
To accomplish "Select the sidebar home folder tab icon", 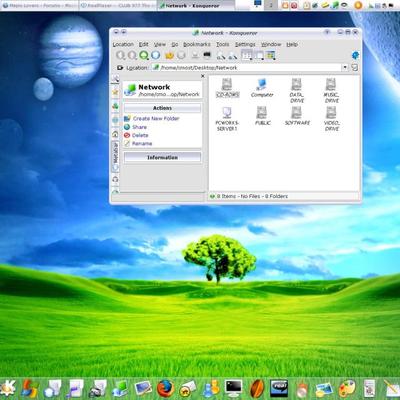I will click(115, 134).
